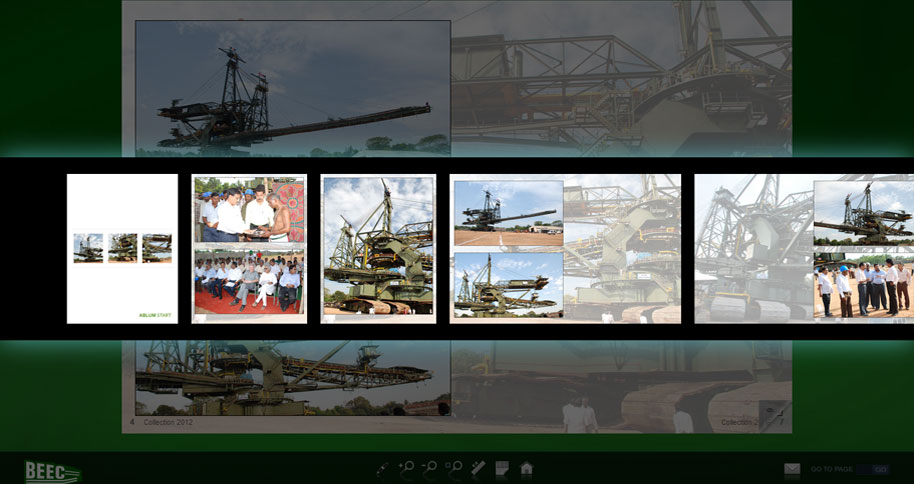Click the zoom in magnifier icon
The image size is (914, 484).
(x=407, y=468)
